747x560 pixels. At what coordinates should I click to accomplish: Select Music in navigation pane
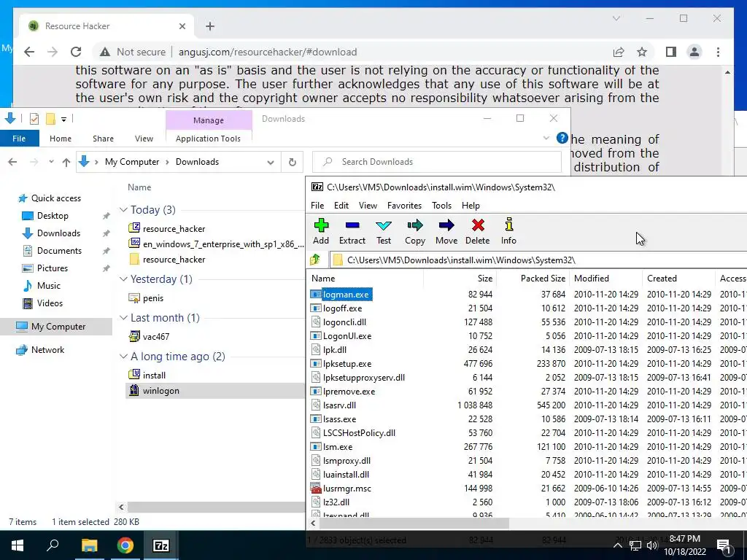click(x=49, y=285)
